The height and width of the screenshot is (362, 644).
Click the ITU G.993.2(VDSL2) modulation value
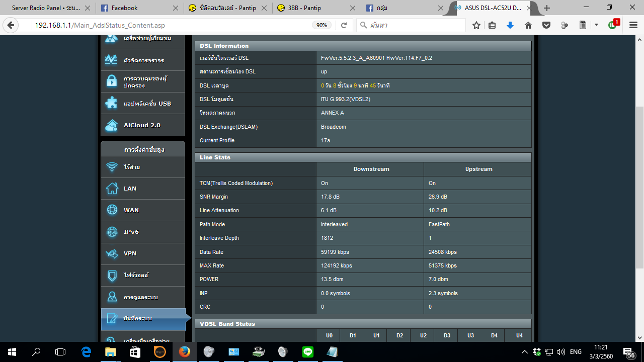click(346, 99)
